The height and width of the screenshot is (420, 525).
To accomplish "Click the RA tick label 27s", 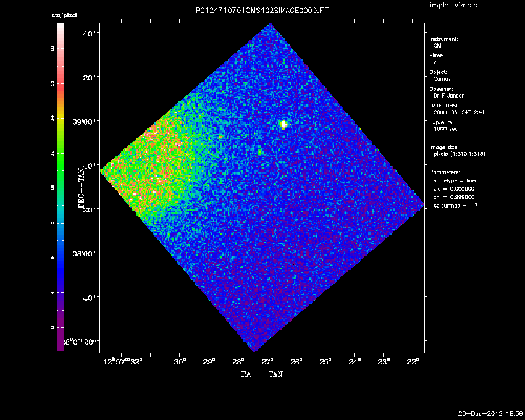I will point(267,362).
